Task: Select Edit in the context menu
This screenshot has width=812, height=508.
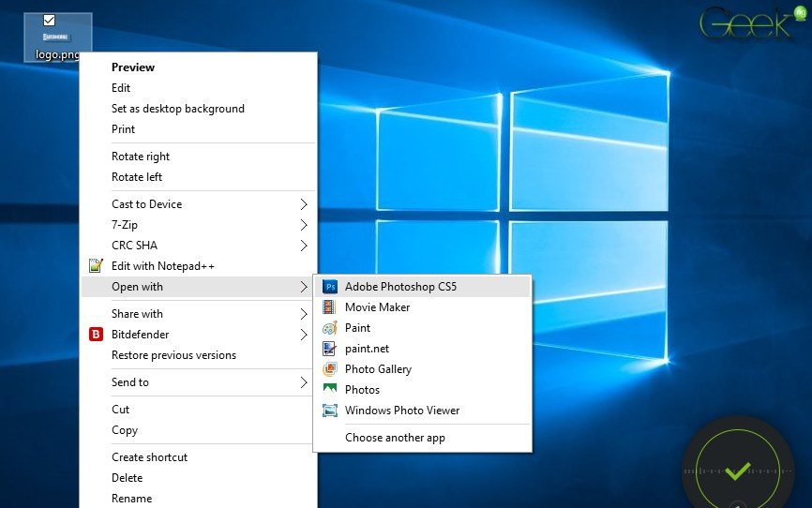Action: tap(121, 88)
